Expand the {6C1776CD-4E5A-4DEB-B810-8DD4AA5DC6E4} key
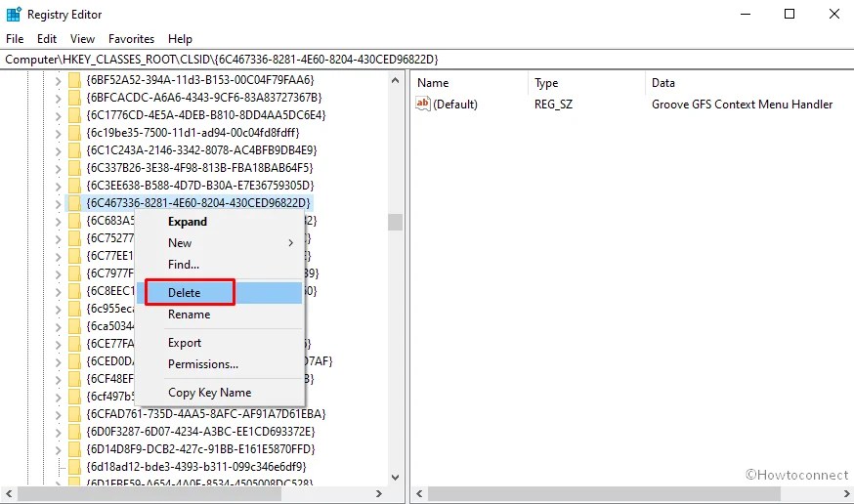The height and width of the screenshot is (504, 854). pos(59,116)
